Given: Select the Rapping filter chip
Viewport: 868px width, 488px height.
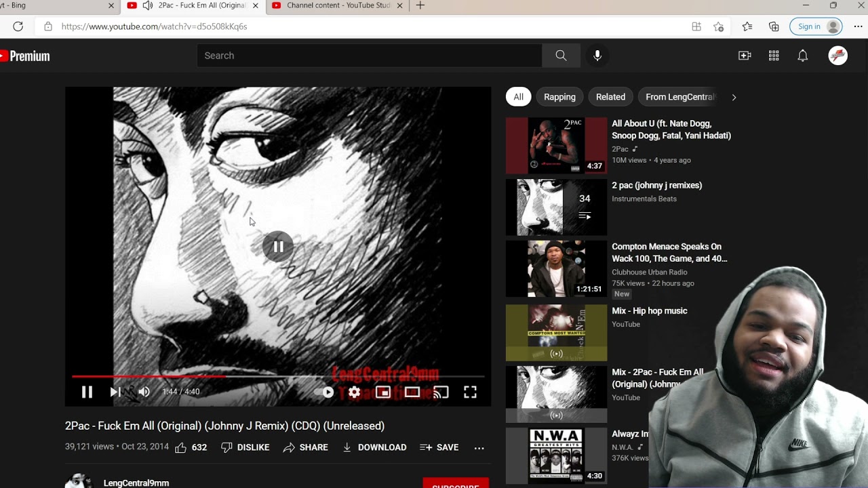Looking at the screenshot, I should click(x=559, y=97).
